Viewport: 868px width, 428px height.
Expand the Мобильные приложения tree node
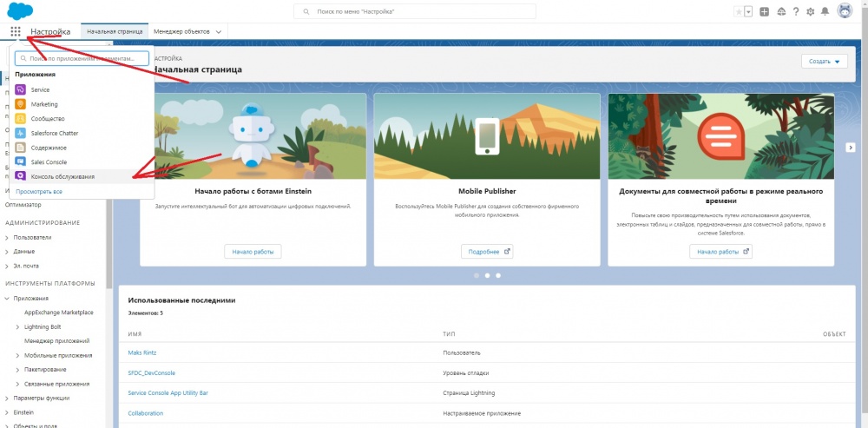(17, 355)
